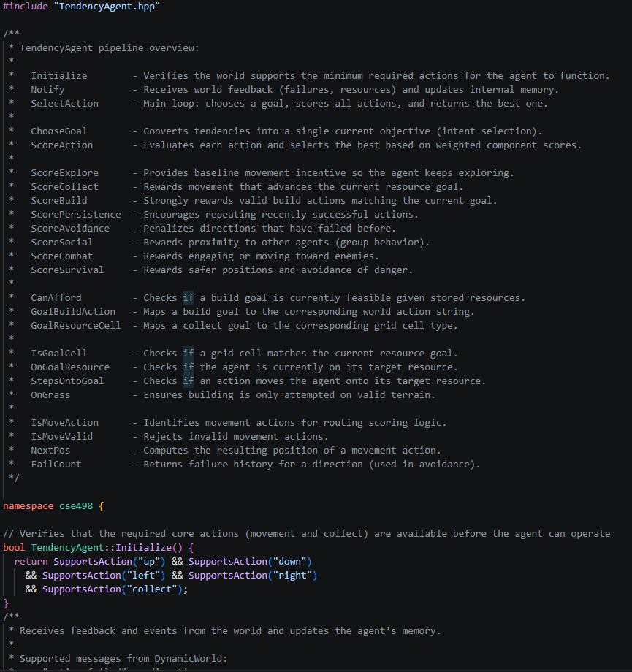The image size is (632, 672).
Task: Click the bool keyword before TendencyAgent
Action: pyautogui.click(x=12, y=547)
